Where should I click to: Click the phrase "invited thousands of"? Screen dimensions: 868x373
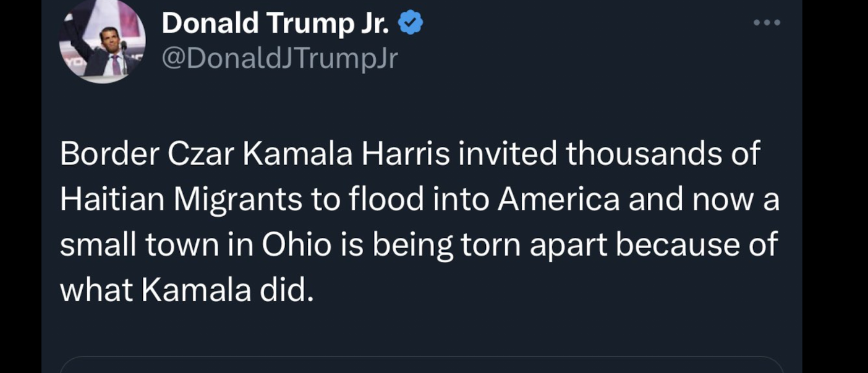click(x=609, y=154)
